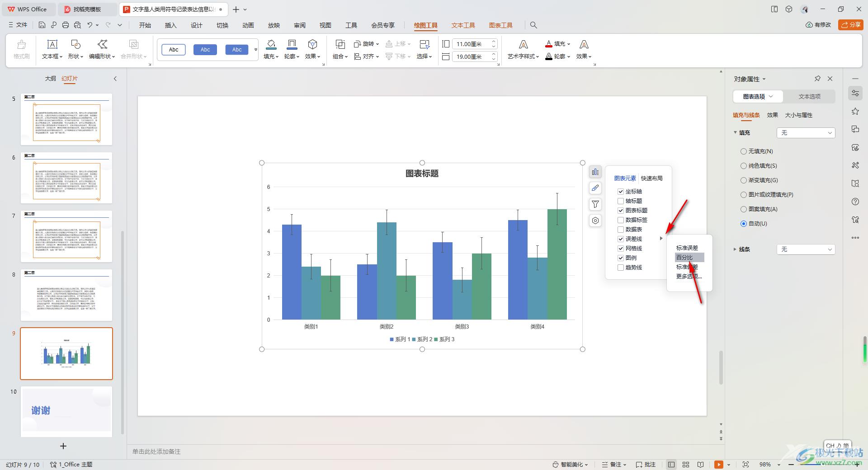Screen dimensions: 868x470
Task: Pin the Object Properties panel
Action: click(817, 79)
